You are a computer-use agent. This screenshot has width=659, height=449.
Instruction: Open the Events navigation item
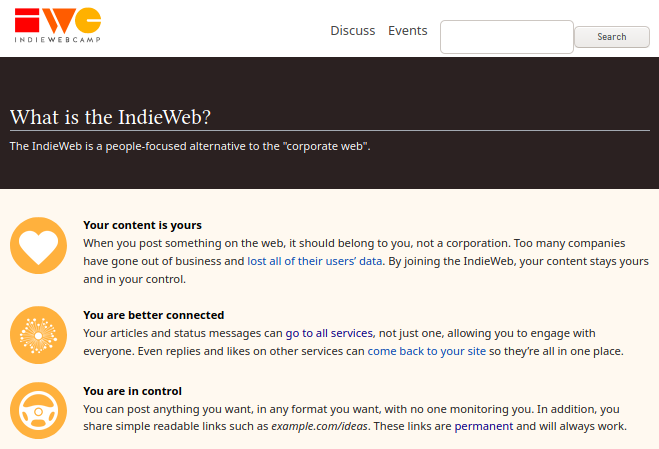408,31
